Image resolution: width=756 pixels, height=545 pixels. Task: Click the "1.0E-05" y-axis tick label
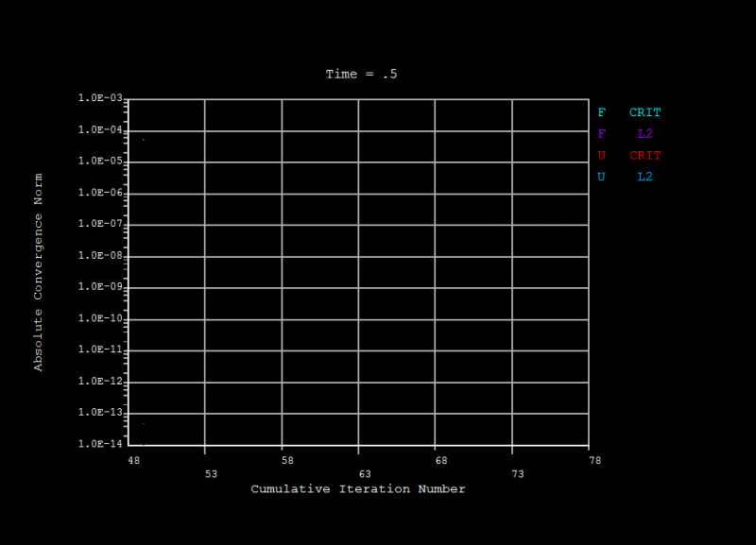click(x=100, y=161)
